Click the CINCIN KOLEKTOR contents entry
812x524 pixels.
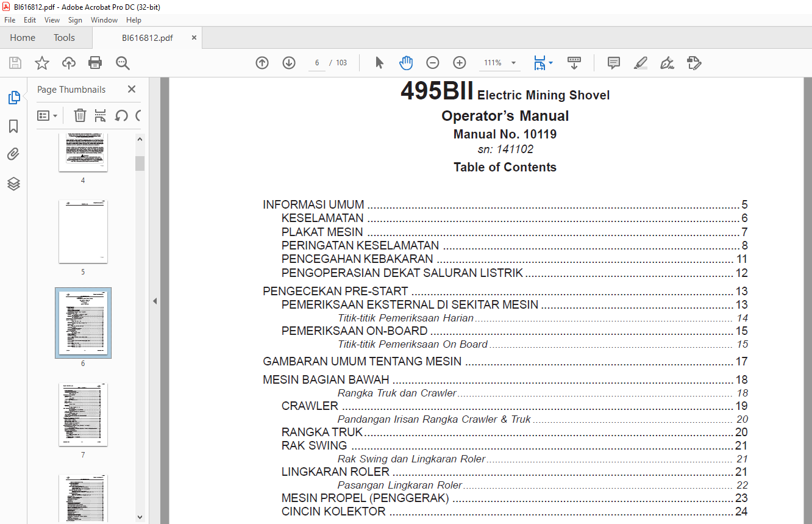click(515, 512)
